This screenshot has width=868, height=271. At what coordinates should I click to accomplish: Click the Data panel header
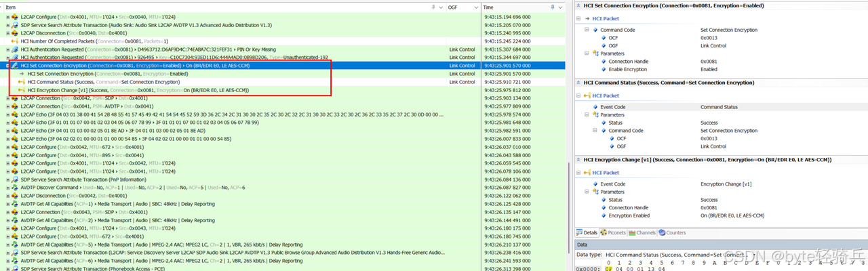point(721,244)
